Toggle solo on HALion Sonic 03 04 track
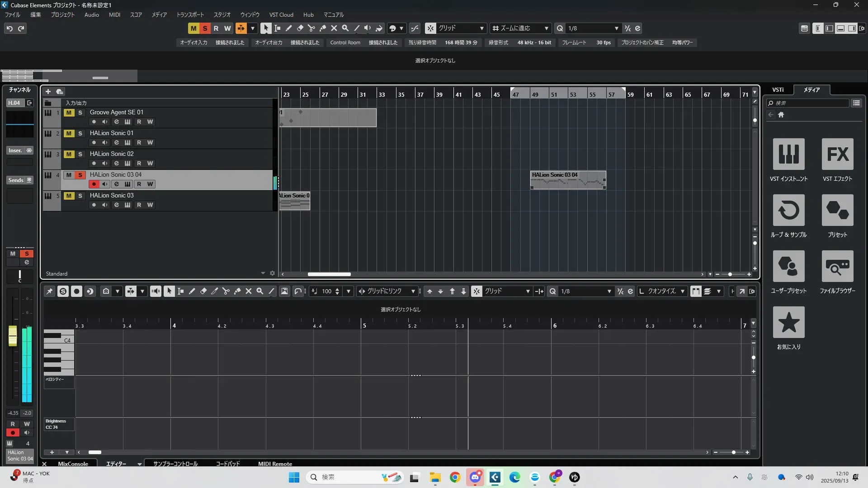 point(80,175)
